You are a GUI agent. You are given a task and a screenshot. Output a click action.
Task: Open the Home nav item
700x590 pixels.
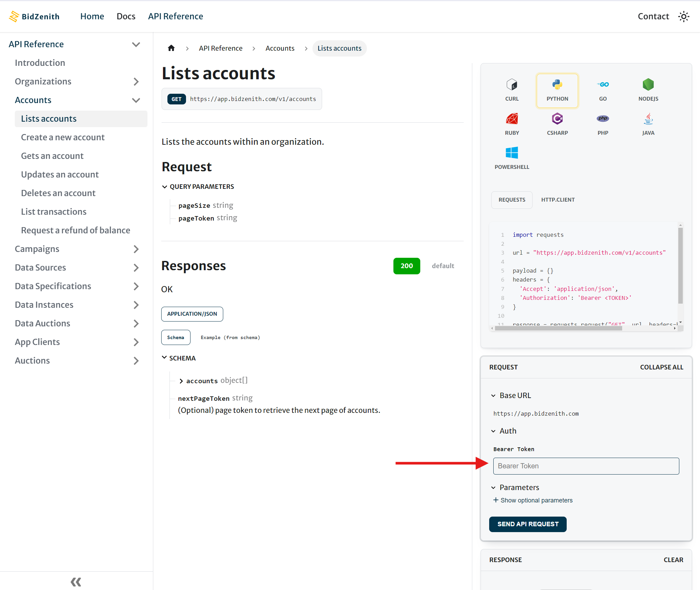(x=92, y=16)
